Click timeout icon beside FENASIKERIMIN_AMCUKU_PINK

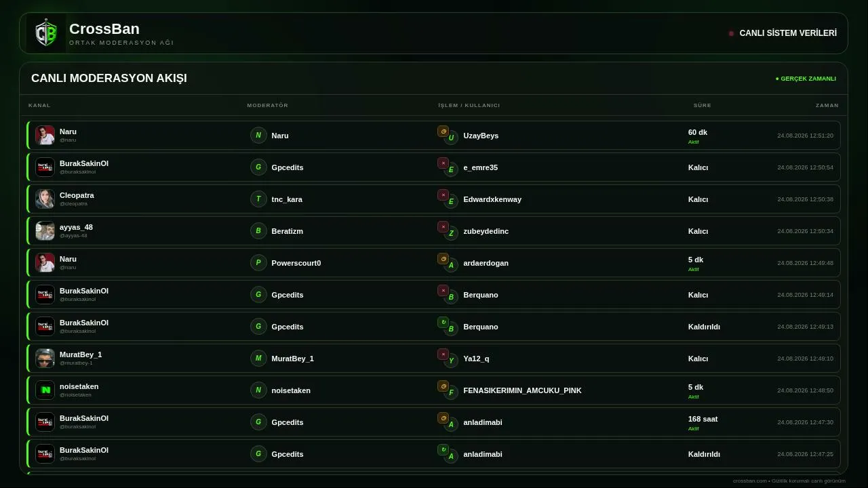point(443,386)
